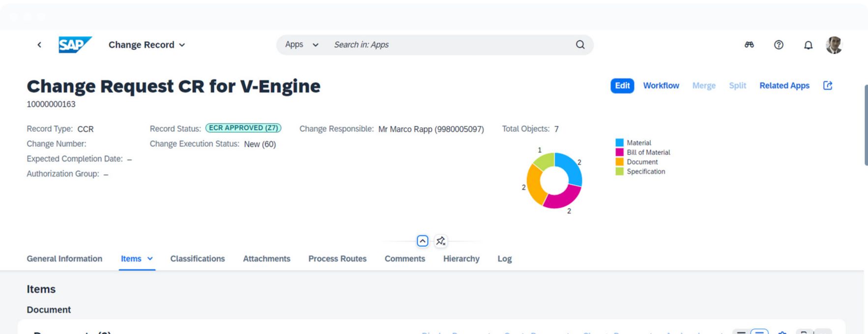Click the SAP logo

click(x=75, y=45)
